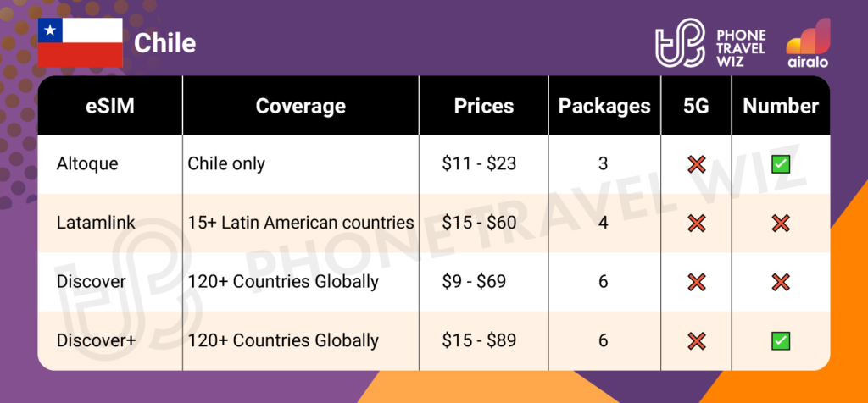This screenshot has width=868, height=403.
Task: Click the red X under 5G for Altoque
Action: tap(698, 163)
